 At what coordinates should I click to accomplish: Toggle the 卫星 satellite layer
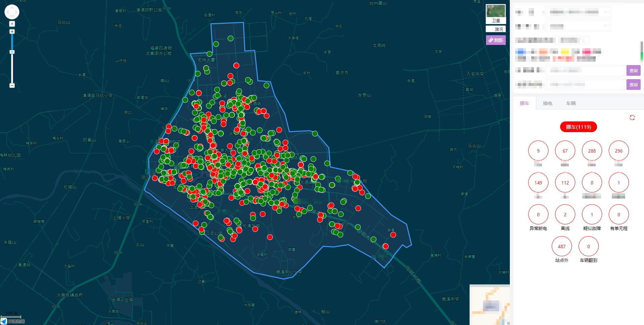coord(496,14)
